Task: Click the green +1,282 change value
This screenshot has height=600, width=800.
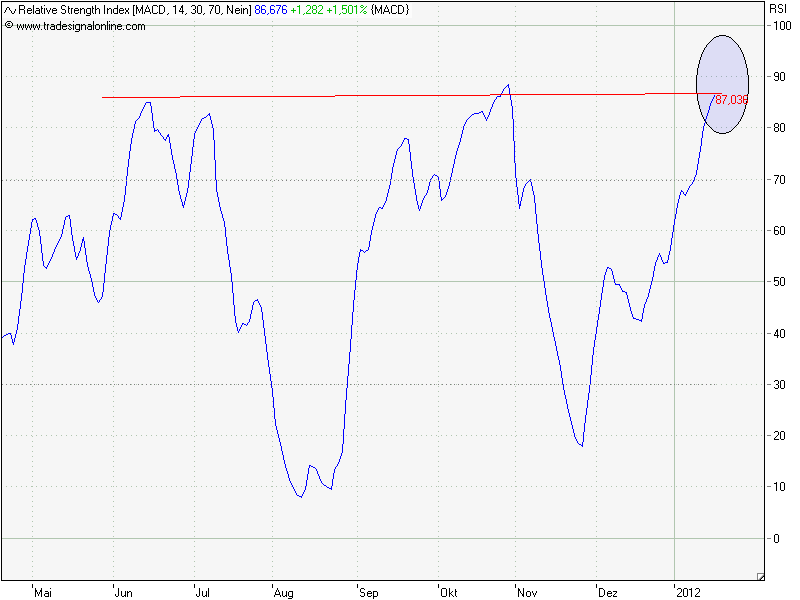Action: click(305, 8)
